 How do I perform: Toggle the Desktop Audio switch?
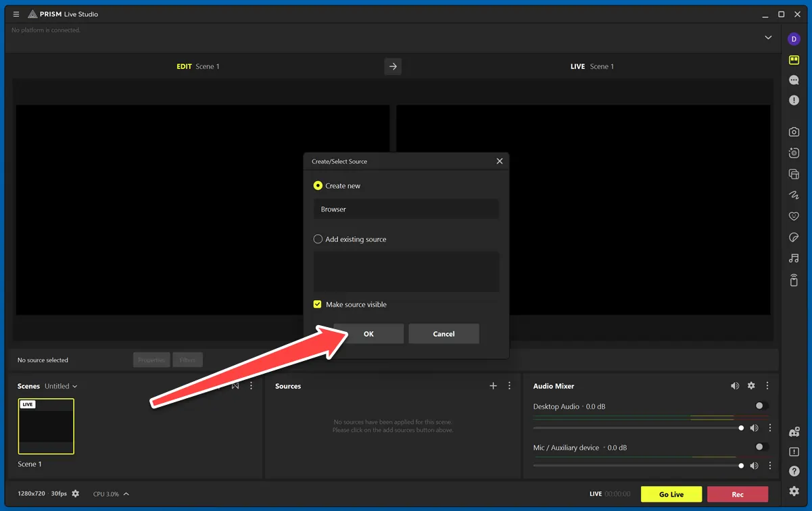tap(761, 406)
